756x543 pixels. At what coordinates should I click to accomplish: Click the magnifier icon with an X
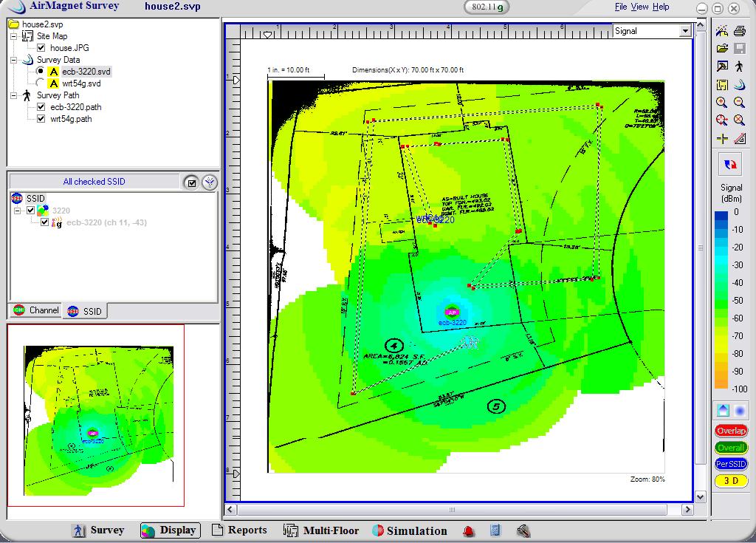pyautogui.click(x=740, y=120)
